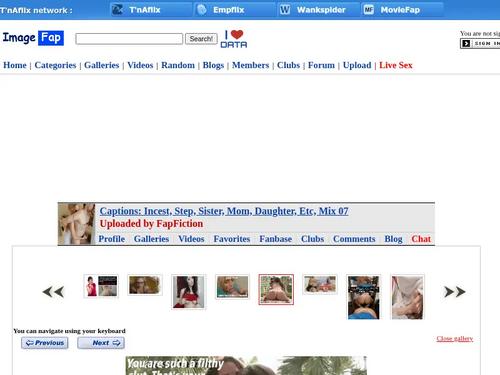Open the Forum menu item
This screenshot has height=375, width=500.
[321, 65]
